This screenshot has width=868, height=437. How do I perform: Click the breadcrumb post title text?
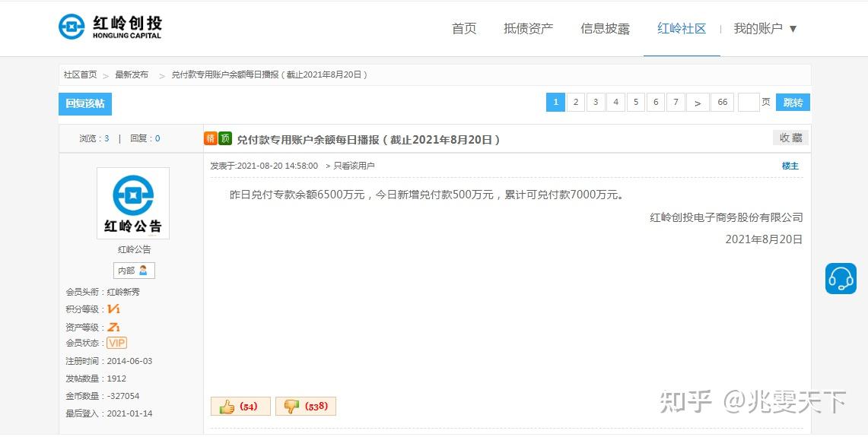pos(269,74)
